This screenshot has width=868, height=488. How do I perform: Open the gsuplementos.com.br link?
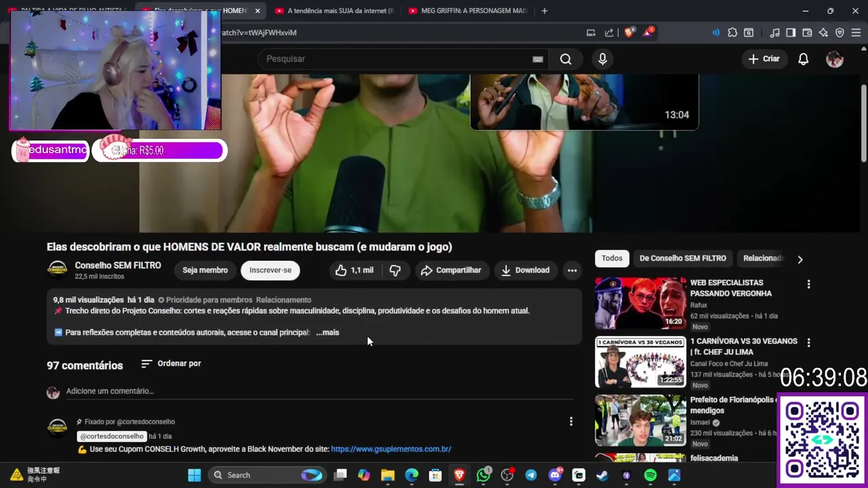tap(391, 449)
